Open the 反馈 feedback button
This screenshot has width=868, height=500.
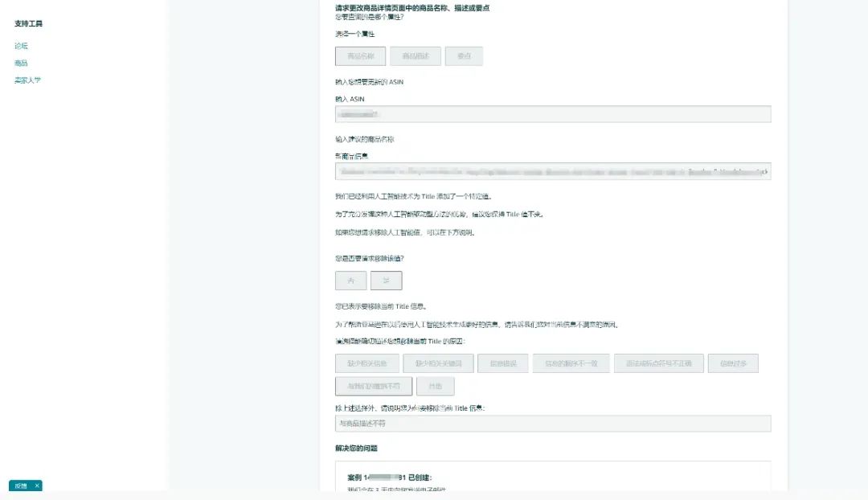coord(21,486)
